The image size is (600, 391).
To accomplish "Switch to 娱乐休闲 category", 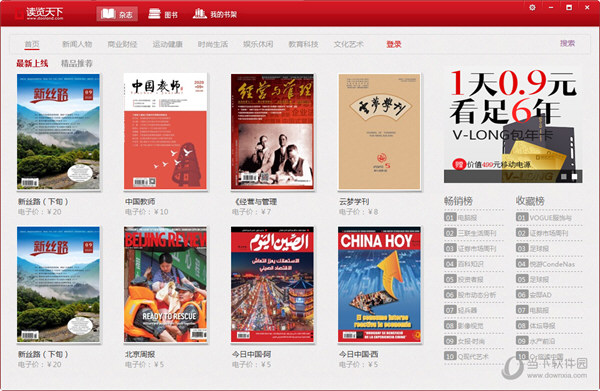I will 258,44.
